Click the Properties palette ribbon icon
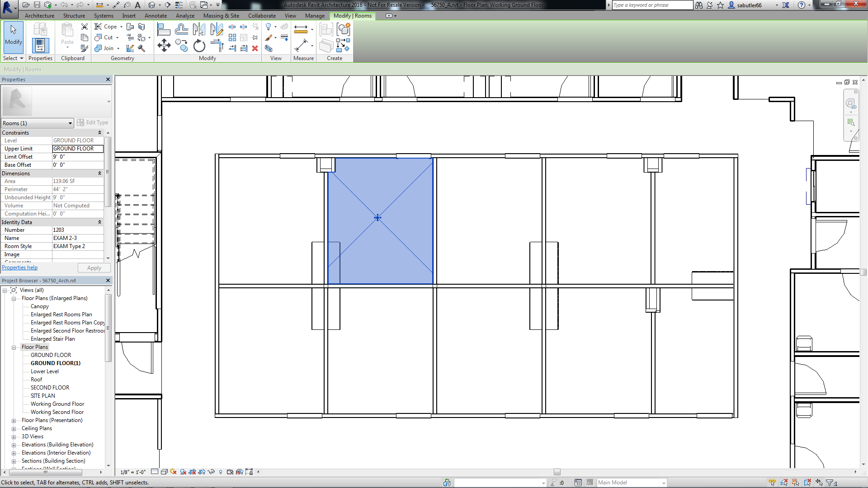This screenshot has width=868, height=488. [40, 46]
